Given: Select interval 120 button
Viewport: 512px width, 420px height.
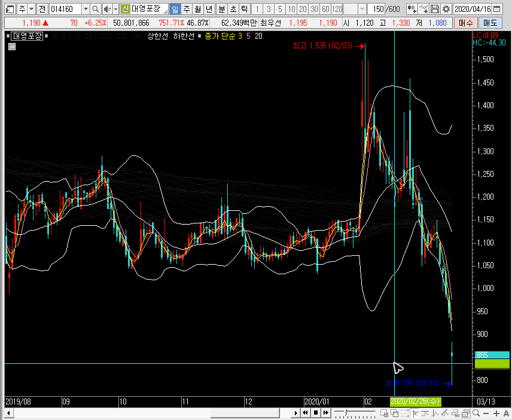Looking at the screenshot, I should (337, 9).
